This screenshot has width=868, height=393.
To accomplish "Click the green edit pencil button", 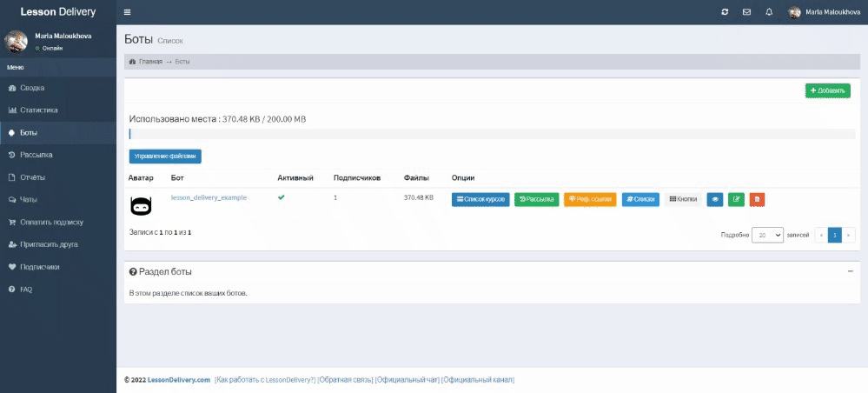I will 736,200.
